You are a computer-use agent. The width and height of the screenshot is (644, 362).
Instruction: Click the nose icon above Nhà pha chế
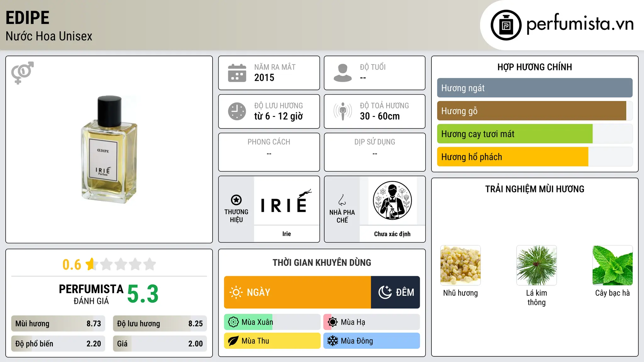click(342, 200)
